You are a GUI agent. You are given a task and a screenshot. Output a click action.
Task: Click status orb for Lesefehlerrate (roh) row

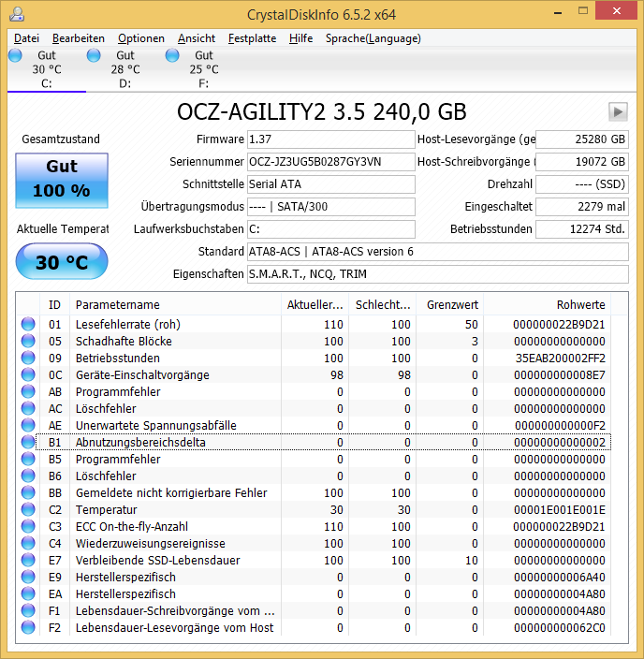pyautogui.click(x=28, y=324)
